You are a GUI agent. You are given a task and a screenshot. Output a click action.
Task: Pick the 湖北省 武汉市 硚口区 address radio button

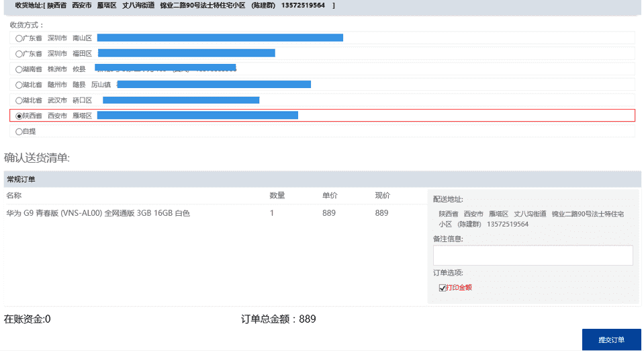click(x=19, y=101)
